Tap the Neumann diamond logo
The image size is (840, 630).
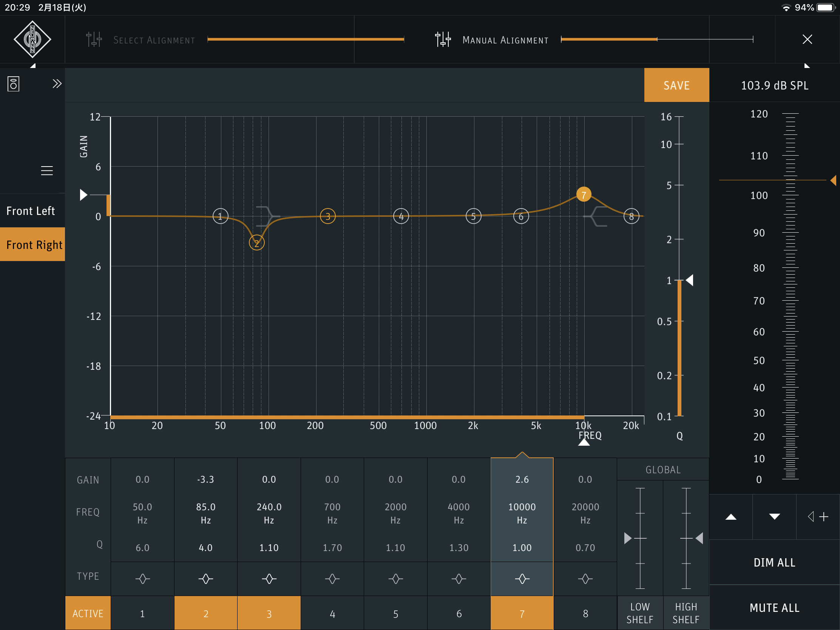[32, 39]
